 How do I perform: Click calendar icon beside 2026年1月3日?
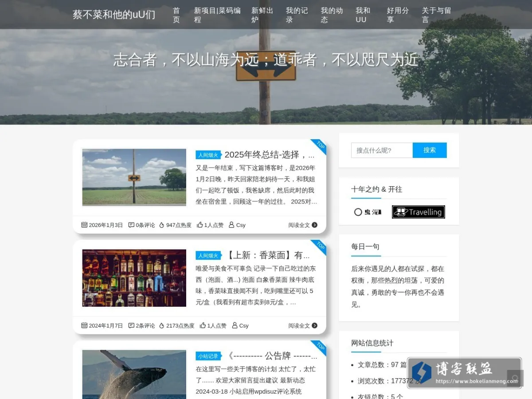click(84, 225)
